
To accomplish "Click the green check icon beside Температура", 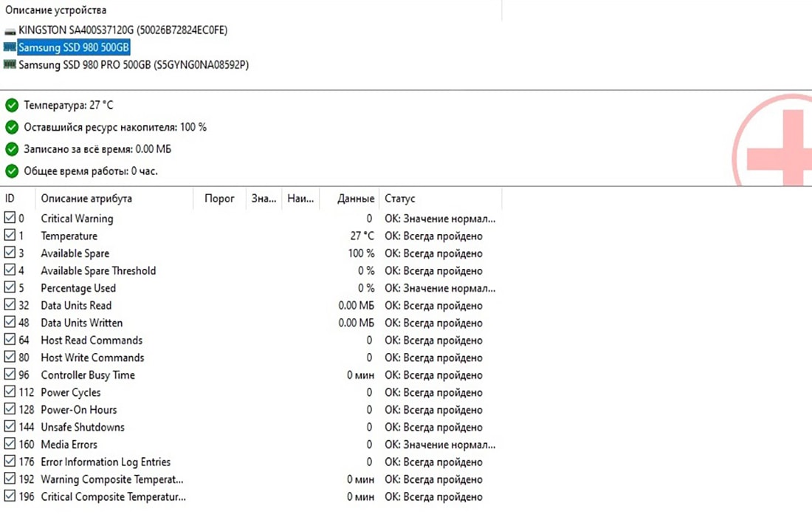I will (12, 106).
